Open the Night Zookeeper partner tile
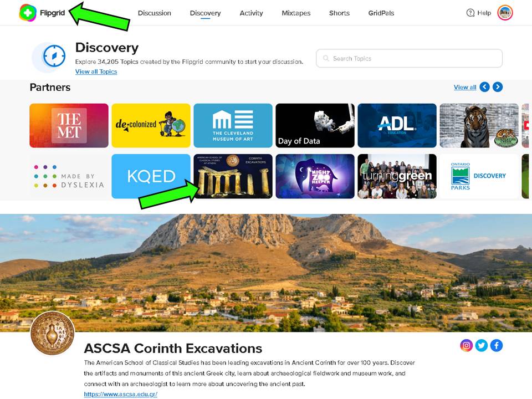This screenshot has height=399, width=532. pyautogui.click(x=315, y=176)
